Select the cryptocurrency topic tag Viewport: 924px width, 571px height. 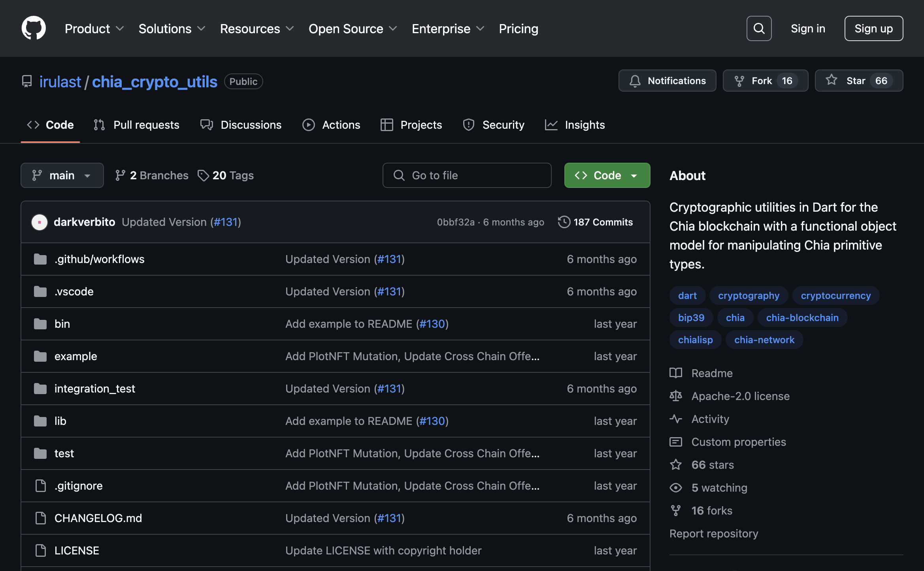coord(835,295)
